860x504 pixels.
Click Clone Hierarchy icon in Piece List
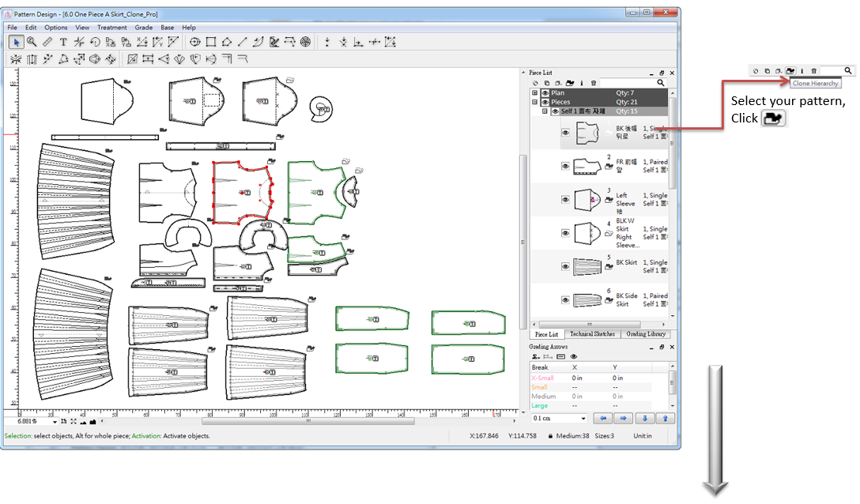coord(570,82)
